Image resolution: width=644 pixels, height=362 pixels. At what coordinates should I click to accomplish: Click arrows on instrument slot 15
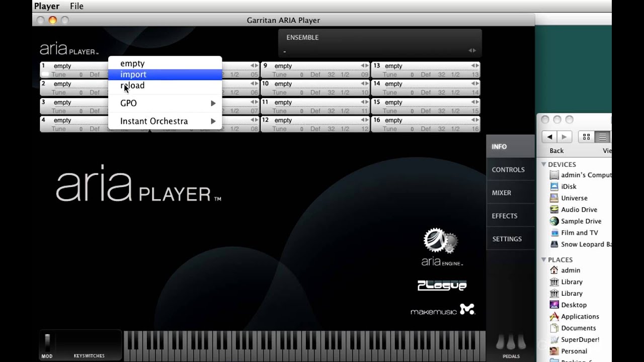click(x=474, y=102)
